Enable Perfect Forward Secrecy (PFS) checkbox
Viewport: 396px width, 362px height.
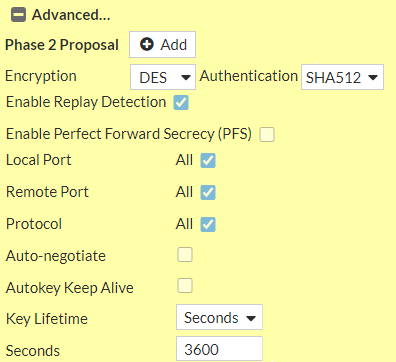click(x=267, y=135)
